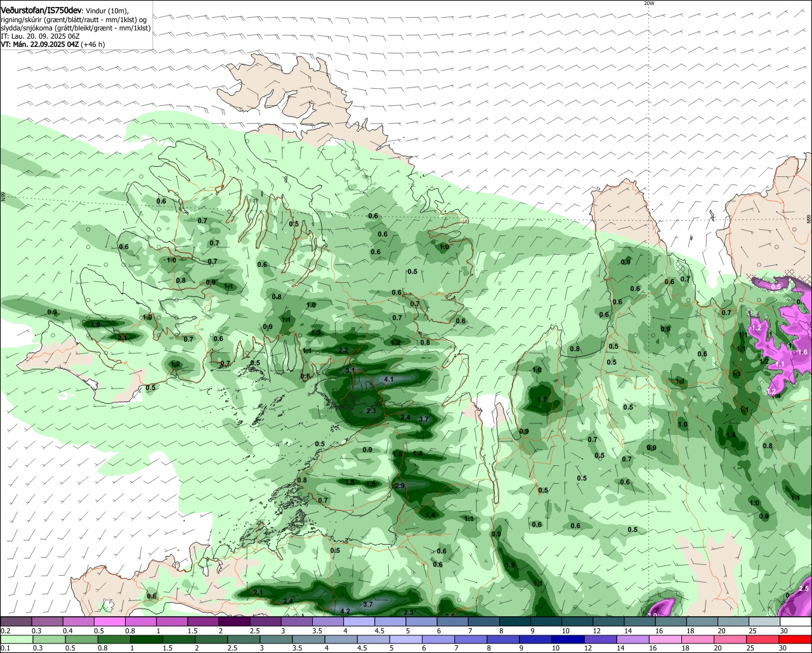Viewport: 812px width, 653px height.
Task: Click the bright pink 0.5 snow legend swatch
Action: tap(109, 621)
